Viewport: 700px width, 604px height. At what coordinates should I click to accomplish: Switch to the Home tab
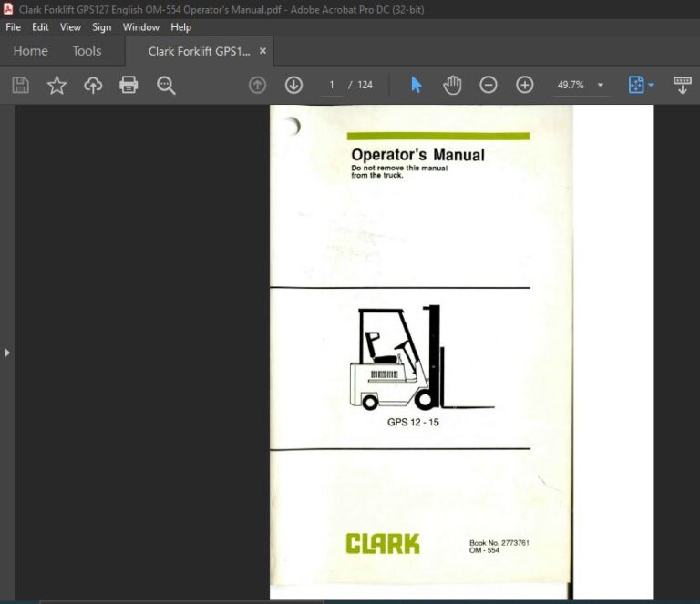coord(30,51)
